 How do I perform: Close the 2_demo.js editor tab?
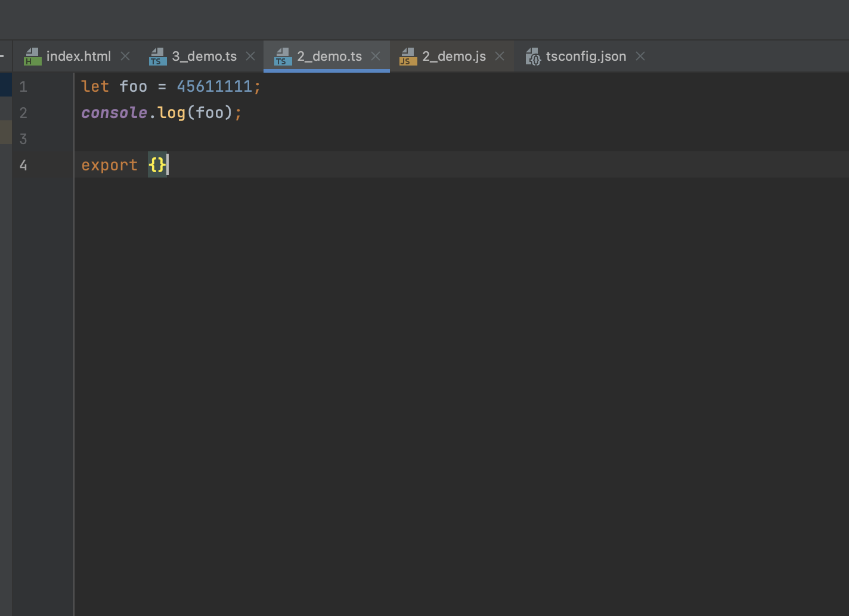pyautogui.click(x=500, y=56)
